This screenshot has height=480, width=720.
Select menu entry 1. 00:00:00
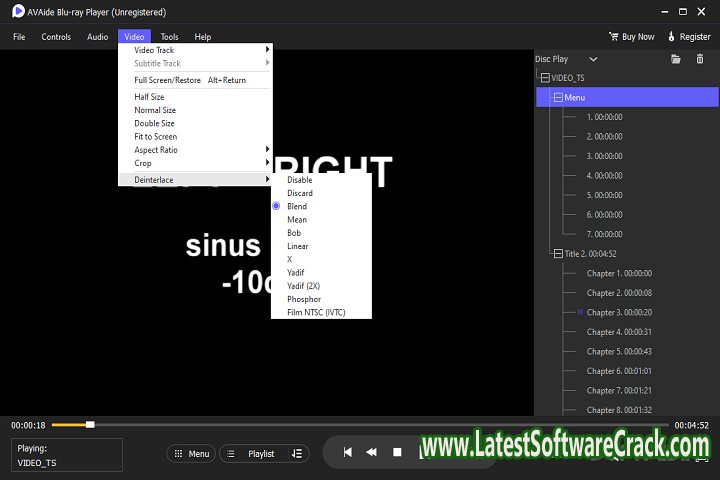(604, 117)
